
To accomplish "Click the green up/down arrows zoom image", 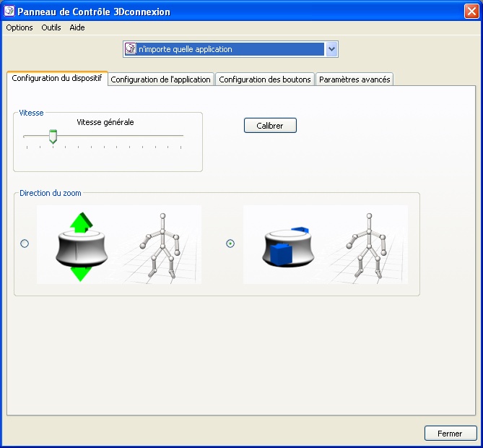I will pos(119,244).
